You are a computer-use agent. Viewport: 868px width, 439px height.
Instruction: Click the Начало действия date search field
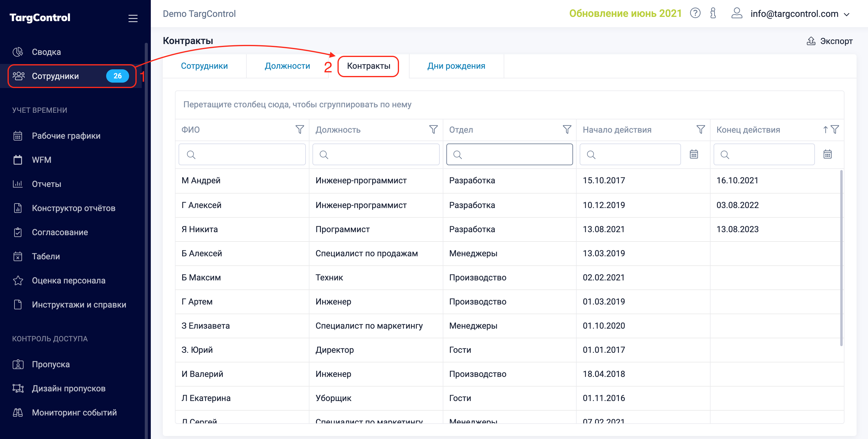pos(630,154)
